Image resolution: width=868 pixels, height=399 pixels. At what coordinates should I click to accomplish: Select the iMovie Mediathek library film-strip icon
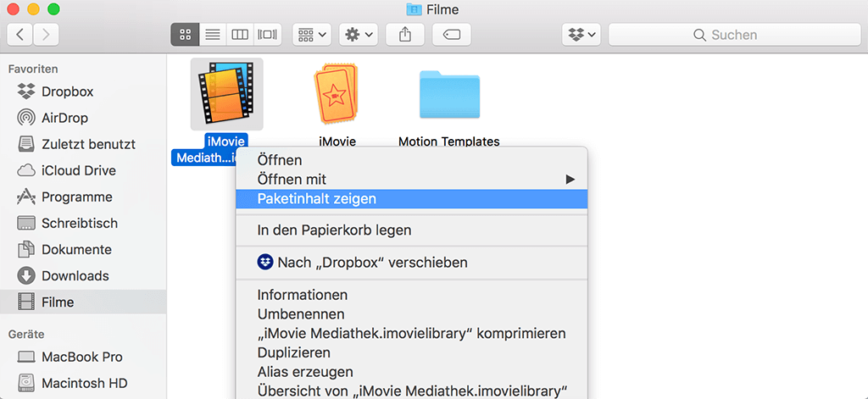coord(227,94)
